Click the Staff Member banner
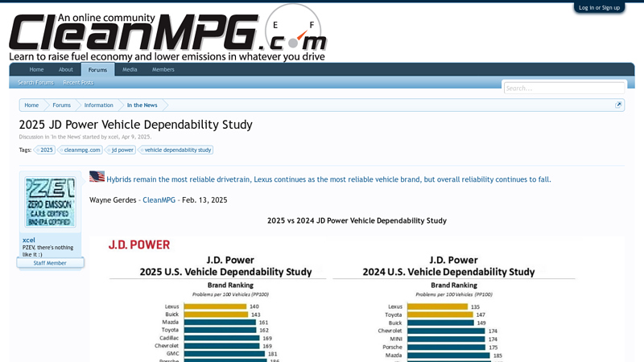Viewport: 644px width, 362px height. tap(50, 263)
